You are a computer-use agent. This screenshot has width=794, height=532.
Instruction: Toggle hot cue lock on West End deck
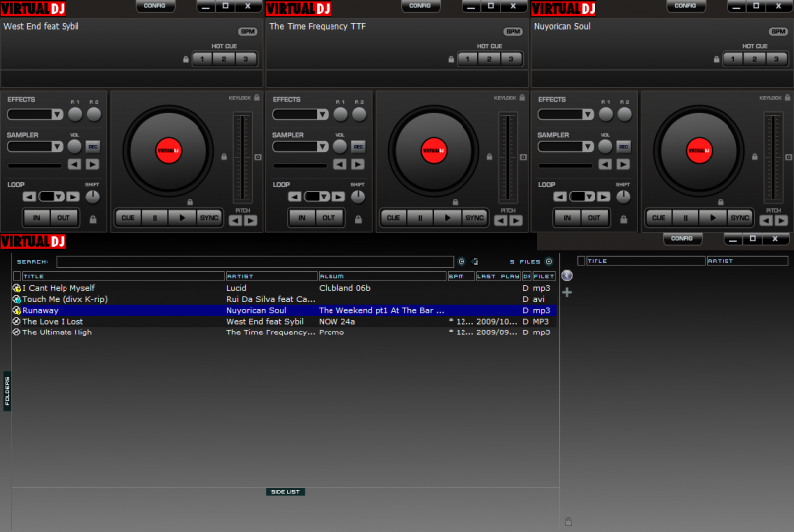coord(186,59)
